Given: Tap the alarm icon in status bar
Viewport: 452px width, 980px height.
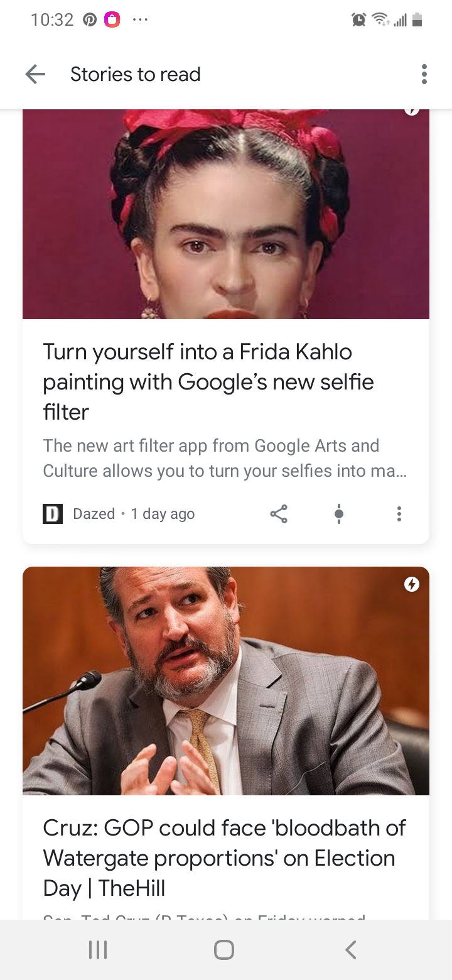Looking at the screenshot, I should click(358, 20).
